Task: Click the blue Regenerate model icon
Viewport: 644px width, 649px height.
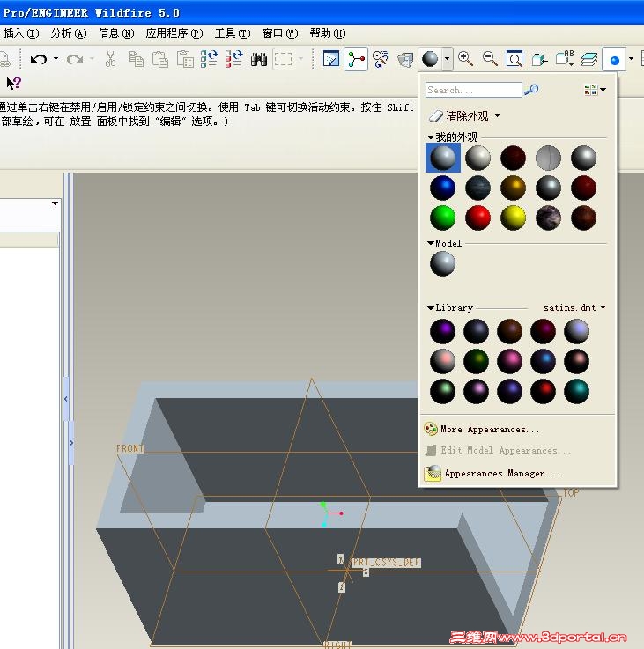Action: 209,59
